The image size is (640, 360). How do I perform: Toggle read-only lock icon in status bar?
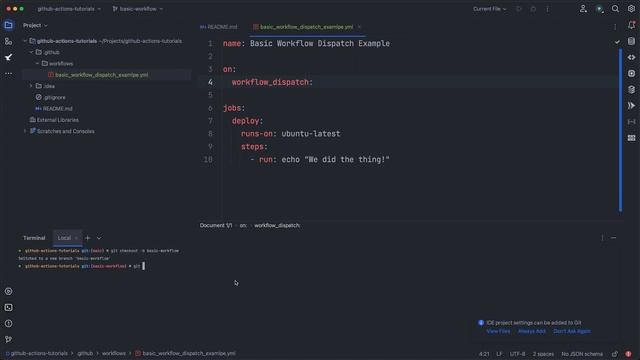point(615,354)
